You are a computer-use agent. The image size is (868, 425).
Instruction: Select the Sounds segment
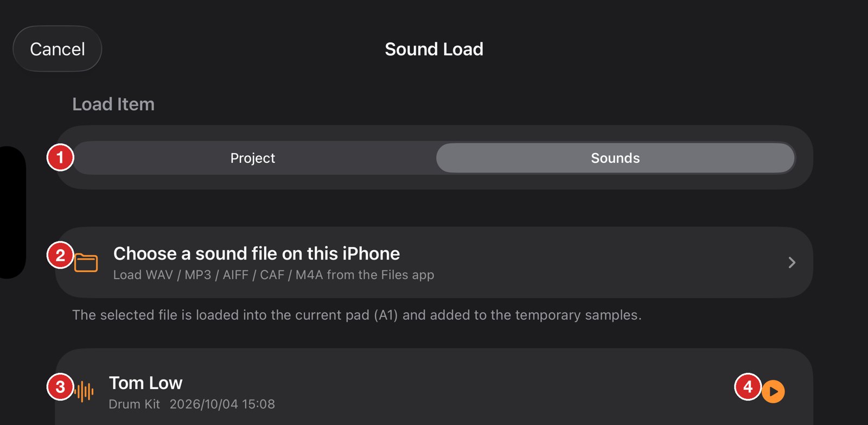[615, 158]
